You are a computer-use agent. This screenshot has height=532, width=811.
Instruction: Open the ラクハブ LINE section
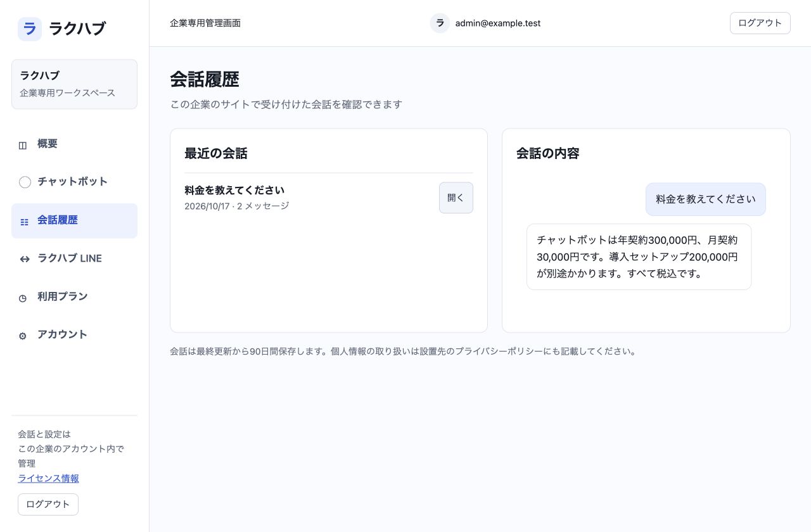[74, 258]
